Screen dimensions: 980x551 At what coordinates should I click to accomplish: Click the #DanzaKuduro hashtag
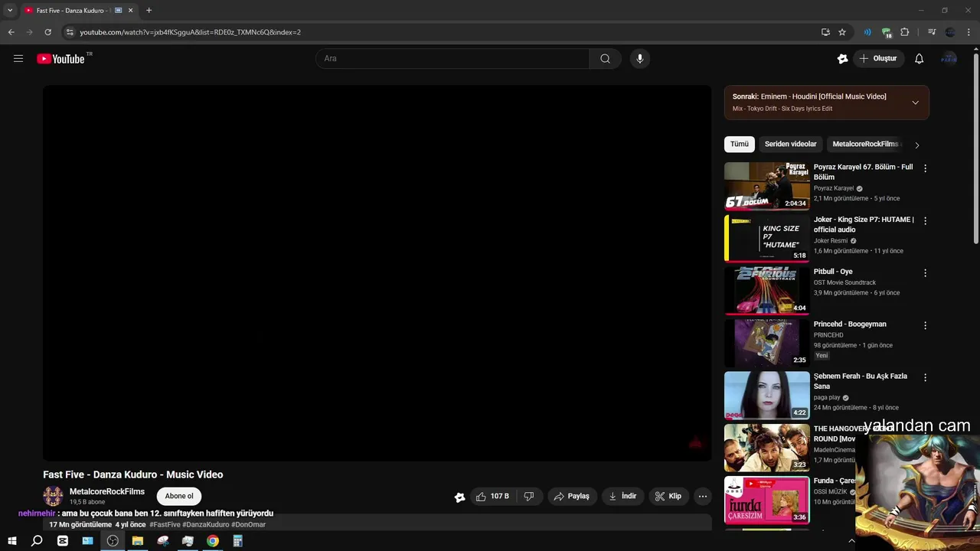pyautogui.click(x=205, y=525)
